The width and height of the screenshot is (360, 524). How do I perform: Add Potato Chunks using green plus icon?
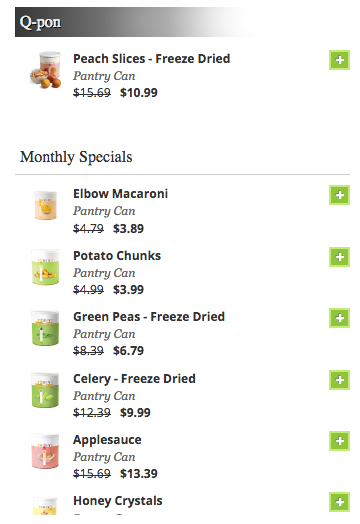tap(339, 257)
